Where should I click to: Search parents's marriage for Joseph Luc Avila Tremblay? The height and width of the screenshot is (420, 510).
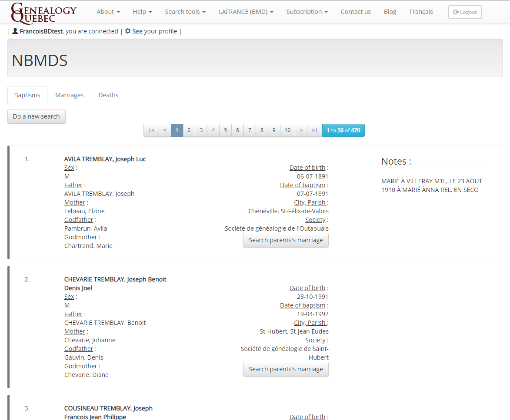pyautogui.click(x=286, y=240)
